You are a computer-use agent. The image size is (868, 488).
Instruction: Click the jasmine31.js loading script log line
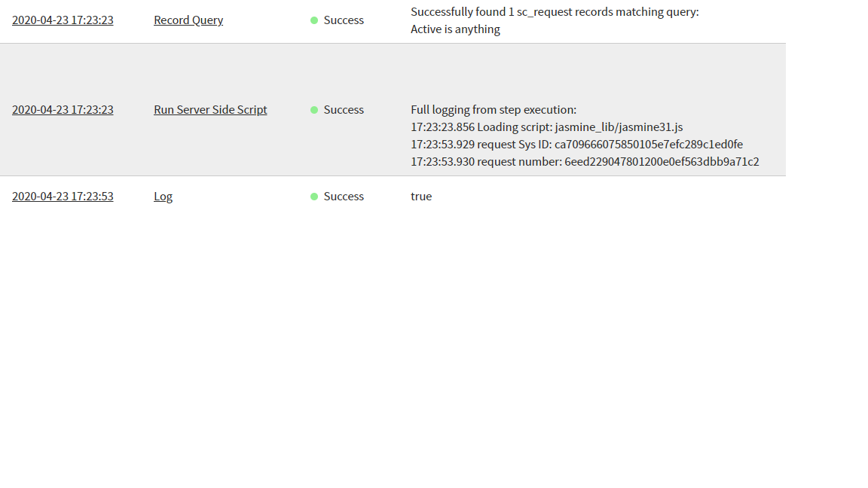click(x=546, y=127)
